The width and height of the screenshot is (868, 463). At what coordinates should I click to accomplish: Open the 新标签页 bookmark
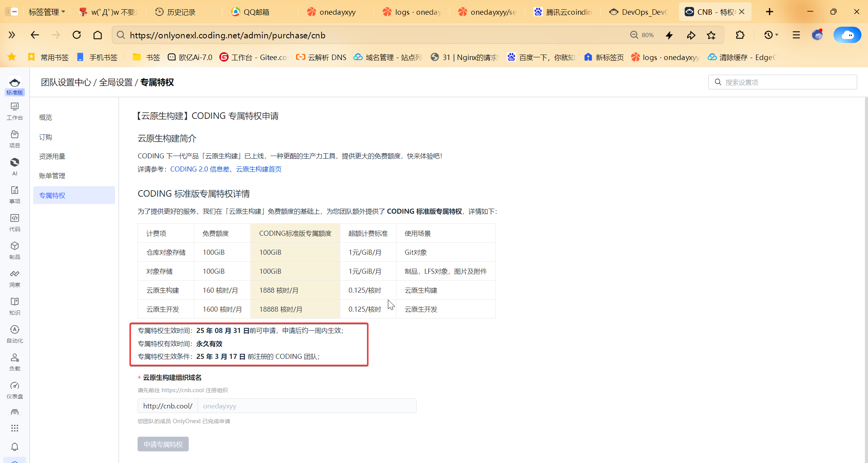coord(604,57)
